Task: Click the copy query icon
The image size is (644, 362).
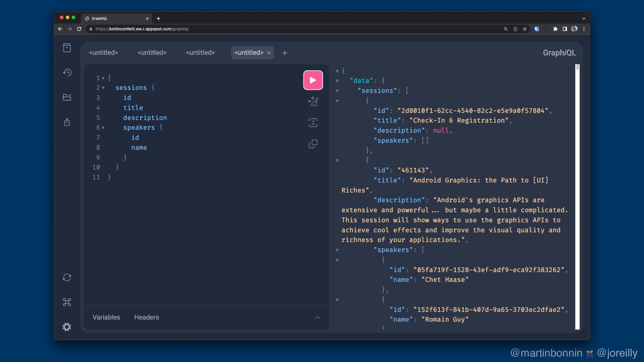Action: point(313,144)
